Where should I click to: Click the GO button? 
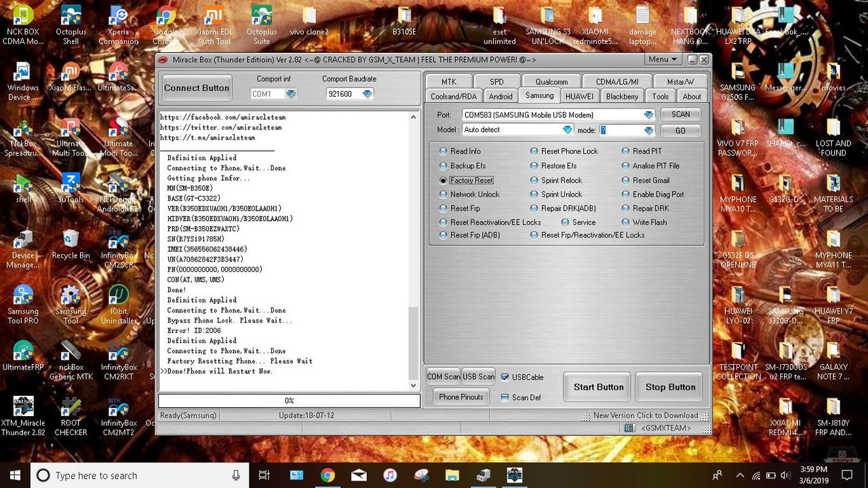(x=680, y=130)
